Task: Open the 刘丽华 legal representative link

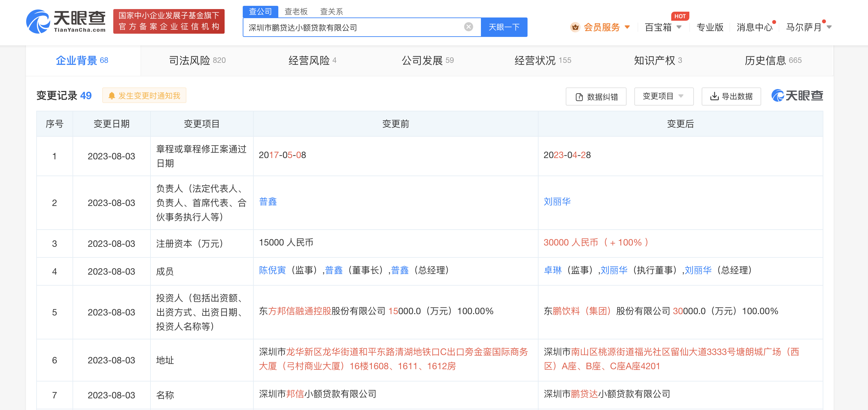Action: click(557, 202)
